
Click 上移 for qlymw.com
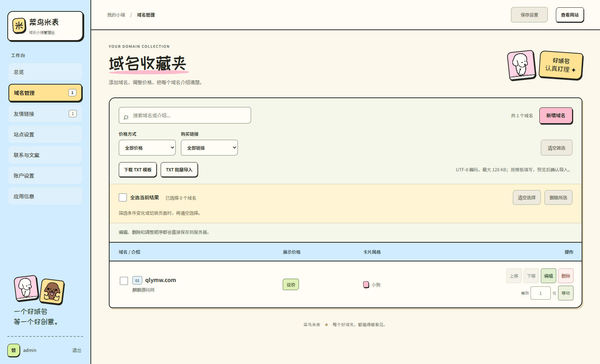pyautogui.click(x=514, y=276)
